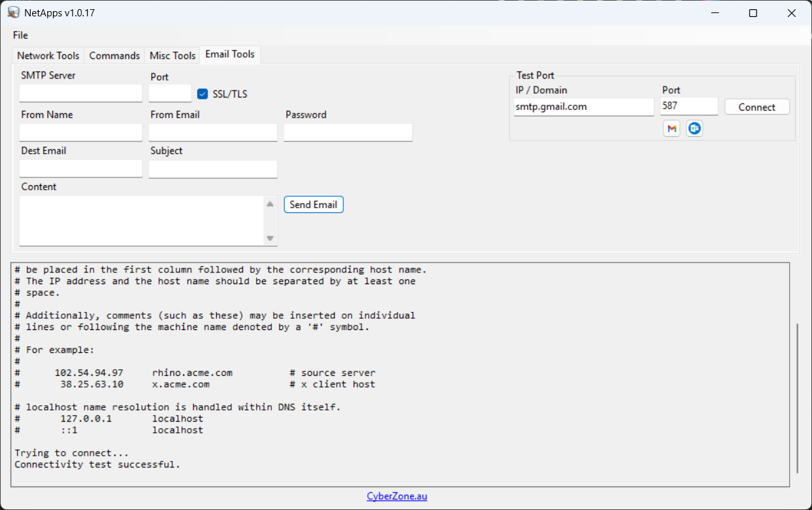The image size is (812, 510).
Task: Click the Dest Email input field
Action: [x=81, y=169]
